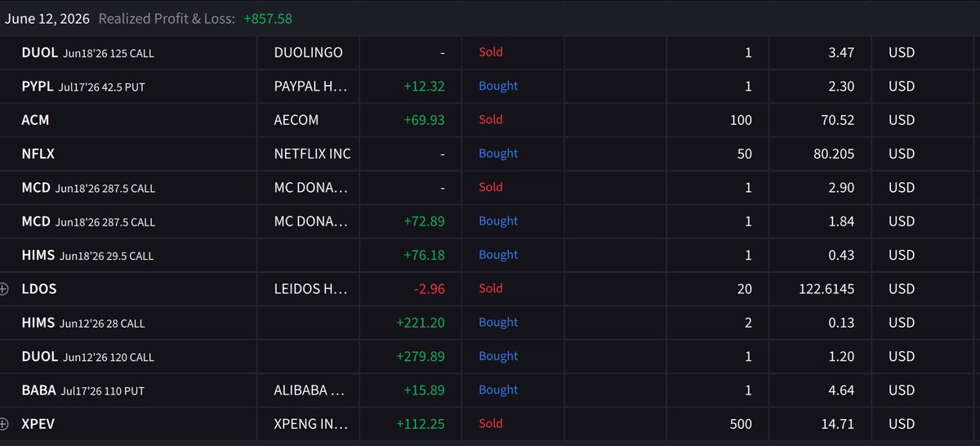Screen dimensions: 980x446
Task: Select the DUOL Jun18'26 125 CALL row
Action: 490,52
